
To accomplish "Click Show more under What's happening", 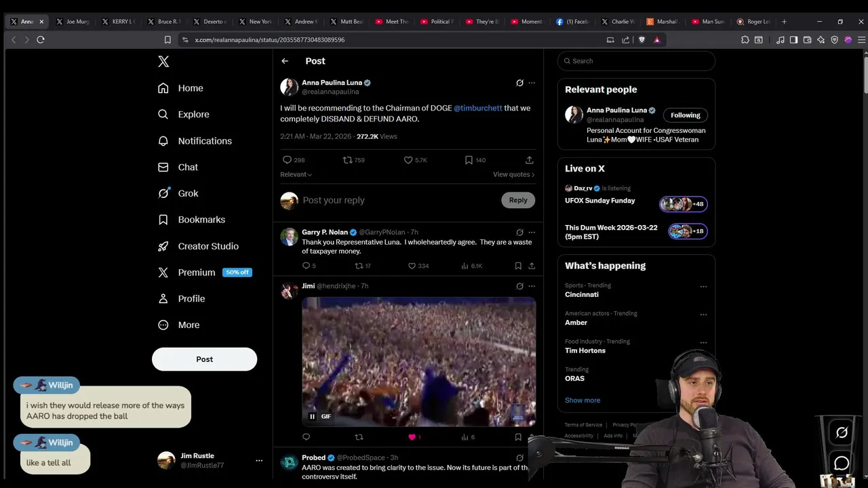I will pos(583,401).
